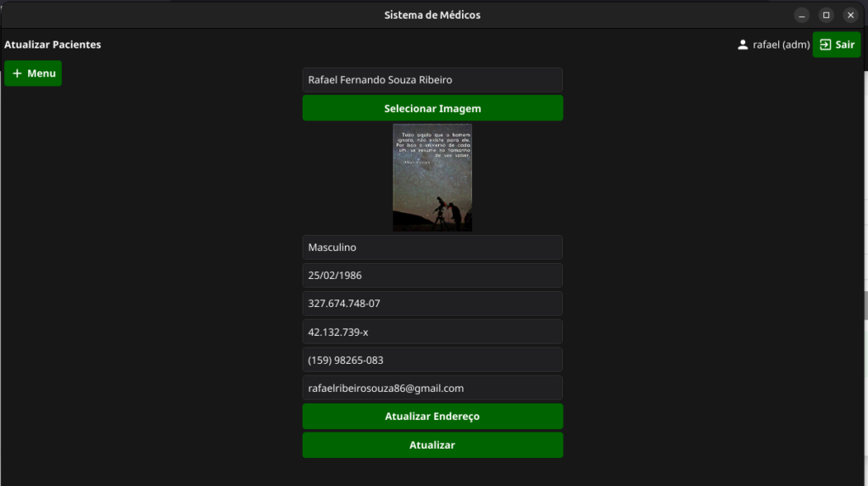Maximize the Sistema de Médicos window
This screenshot has height=486, width=868.
pos(826,15)
